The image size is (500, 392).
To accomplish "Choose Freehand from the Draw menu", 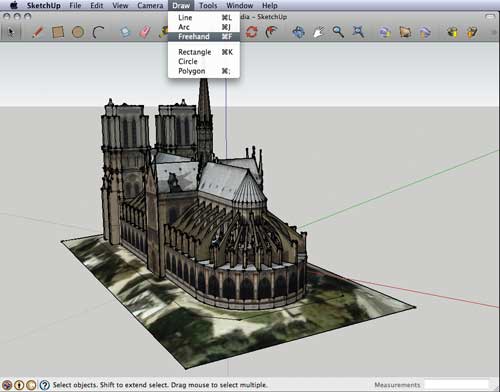I will (x=204, y=37).
